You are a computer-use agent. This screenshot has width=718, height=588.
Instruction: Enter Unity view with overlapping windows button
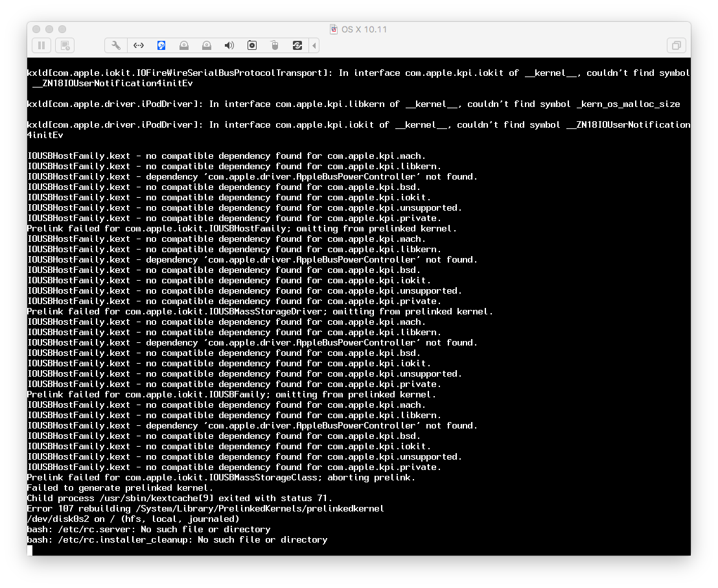pos(676,45)
